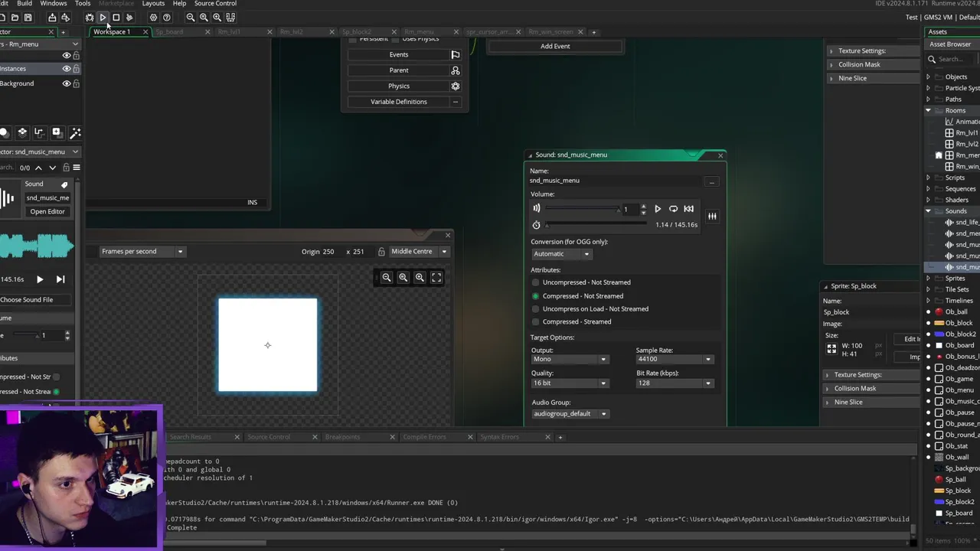980x551 pixels.
Task: Select Compressed - Streamed option
Action: pyautogui.click(x=536, y=322)
